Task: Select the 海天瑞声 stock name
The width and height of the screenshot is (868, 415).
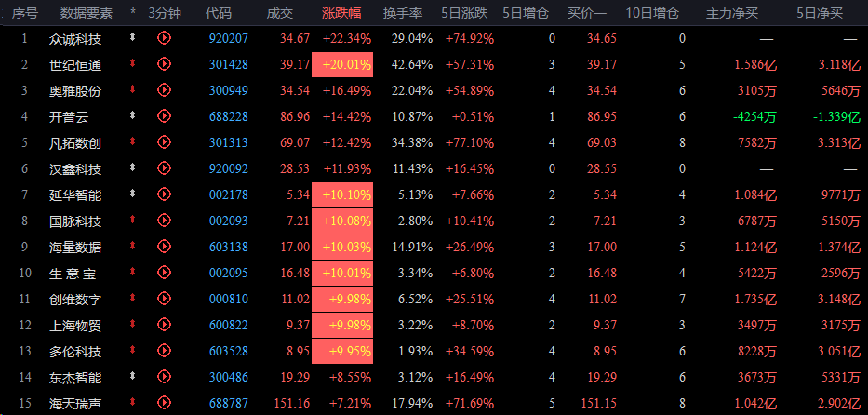Action: tap(75, 404)
